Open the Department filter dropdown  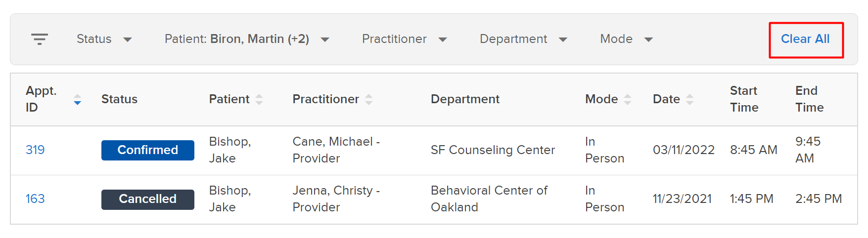523,39
